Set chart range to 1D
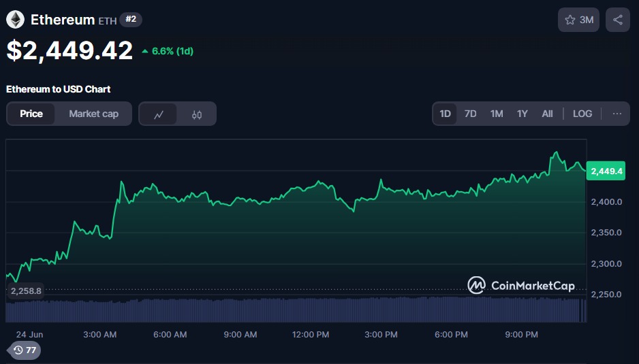The image size is (639, 364). tap(445, 114)
